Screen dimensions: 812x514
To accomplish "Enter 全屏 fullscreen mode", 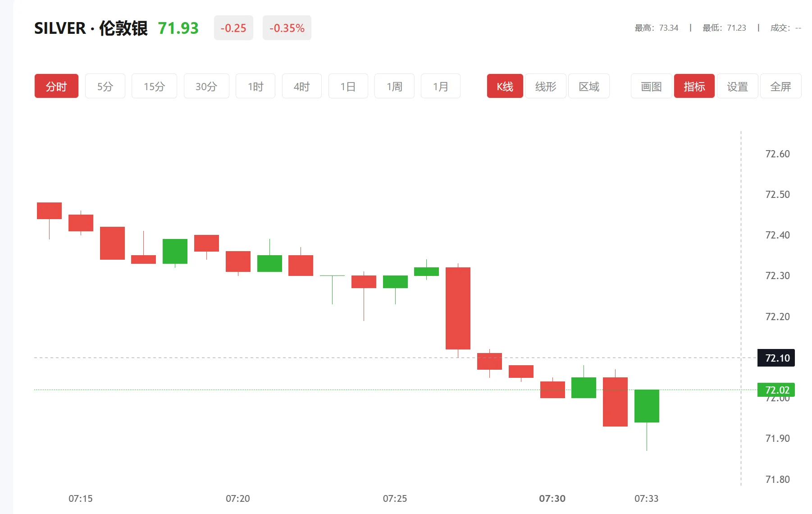I will 780,86.
